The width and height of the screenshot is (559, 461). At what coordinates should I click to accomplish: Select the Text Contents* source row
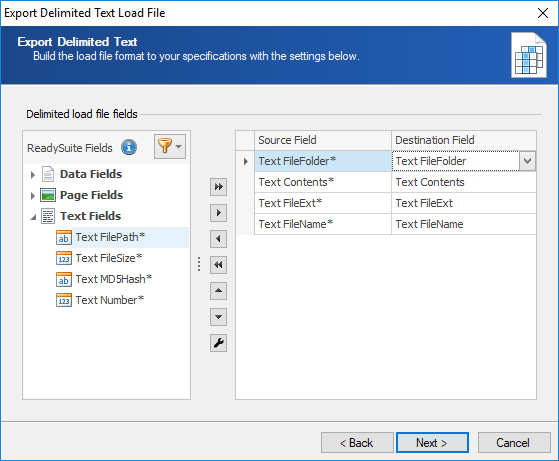pos(323,182)
